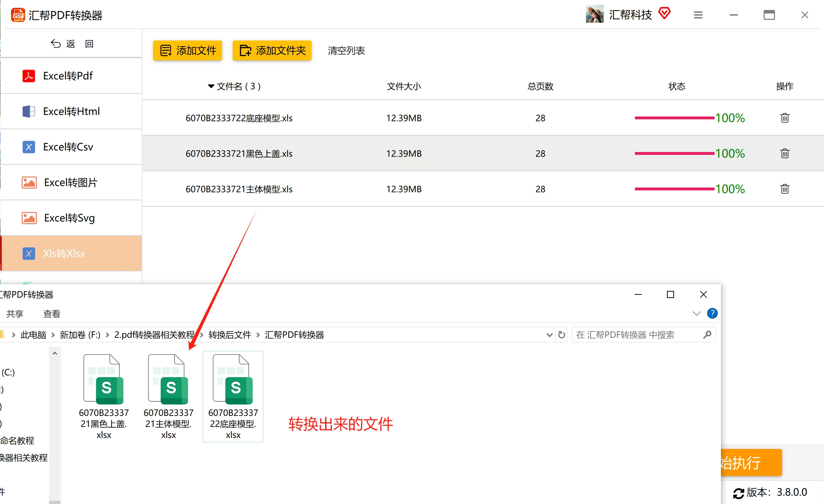Click trash icon for 黑色上盖.xls

click(x=785, y=153)
